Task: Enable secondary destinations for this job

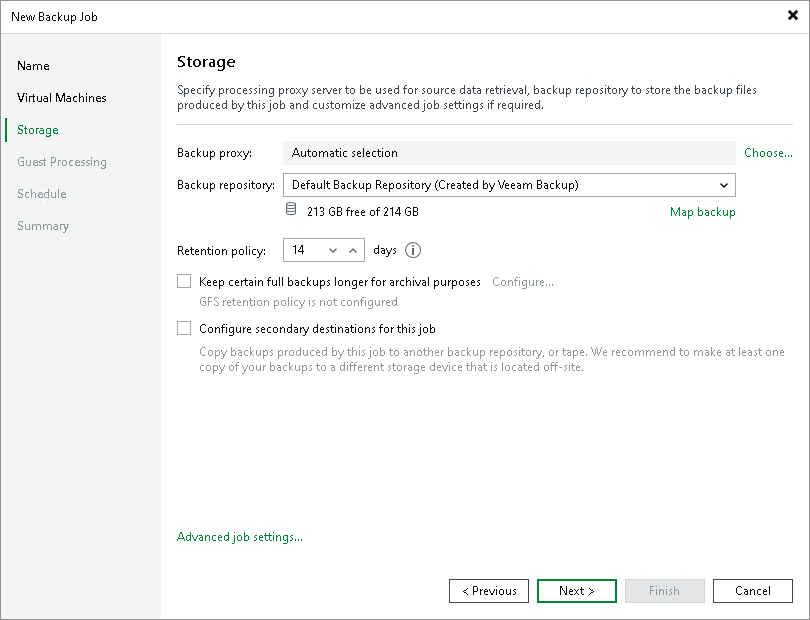Action: (184, 328)
